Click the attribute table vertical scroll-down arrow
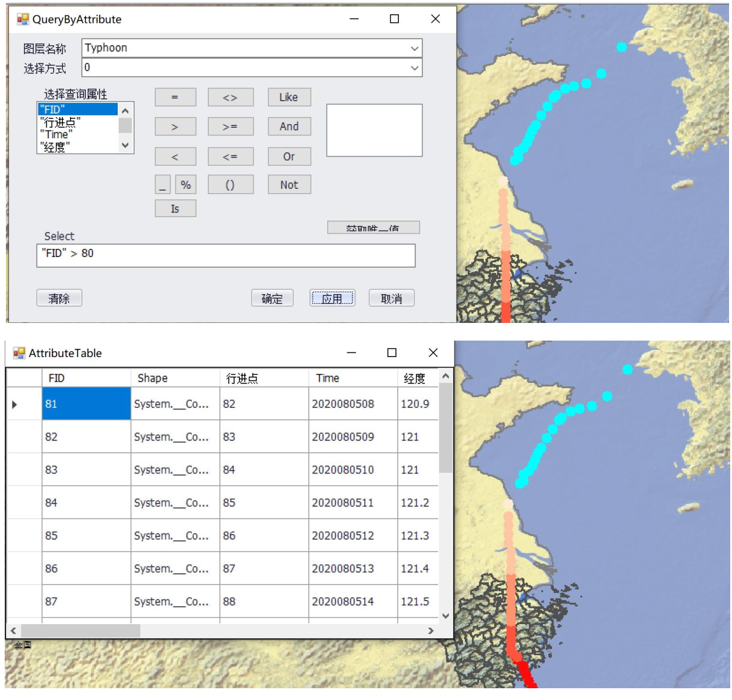 point(445,616)
